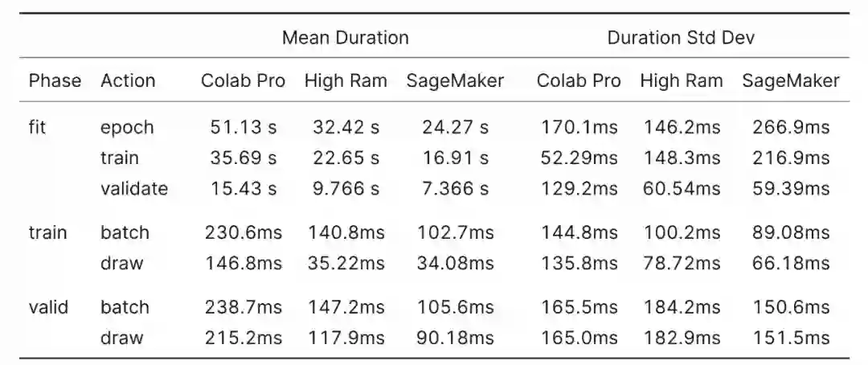
Task: Select the Action column header
Action: click(x=128, y=80)
